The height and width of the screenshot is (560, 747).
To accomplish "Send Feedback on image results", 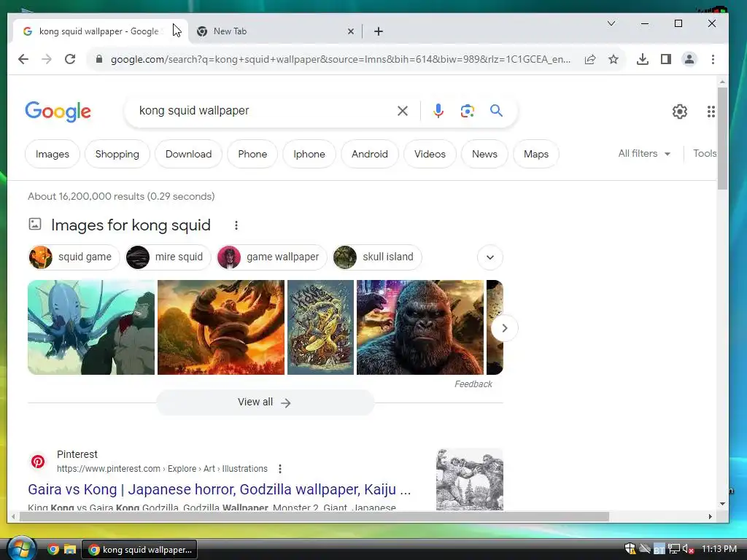I will [x=473, y=384].
